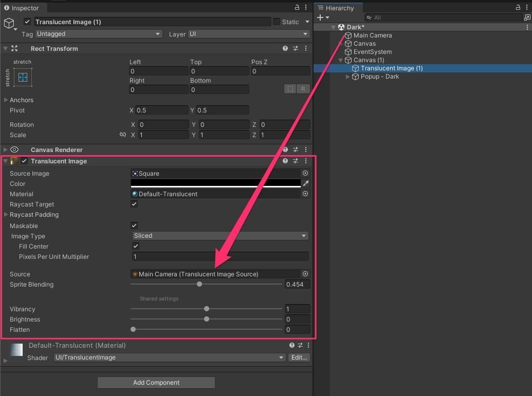This screenshot has height=396, width=532.
Task: Select Canvas object in Hierarchy
Action: 364,43
